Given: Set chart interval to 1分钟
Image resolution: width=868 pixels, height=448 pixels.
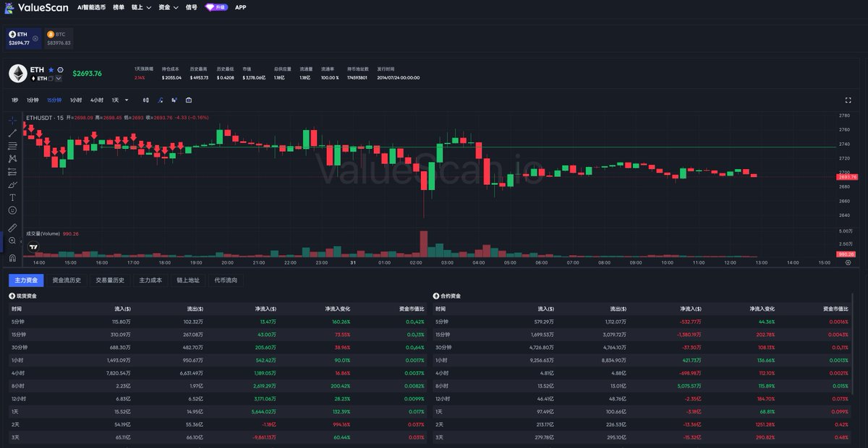Looking at the screenshot, I should point(33,100).
